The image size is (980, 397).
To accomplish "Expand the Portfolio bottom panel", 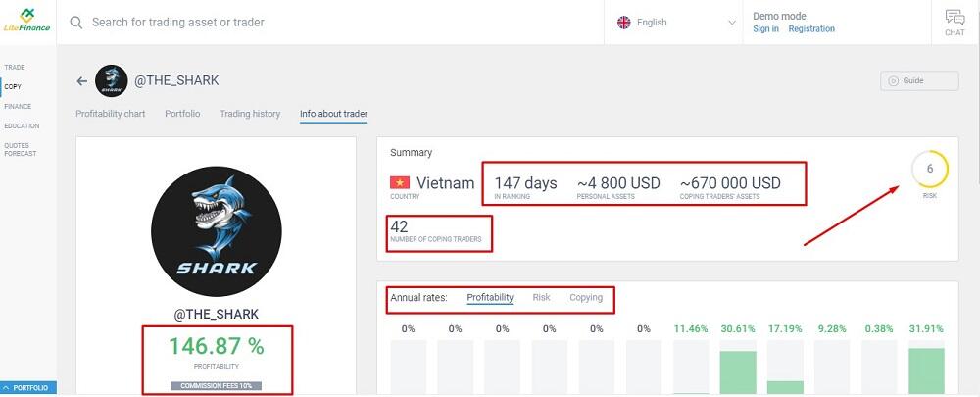I will (x=28, y=387).
